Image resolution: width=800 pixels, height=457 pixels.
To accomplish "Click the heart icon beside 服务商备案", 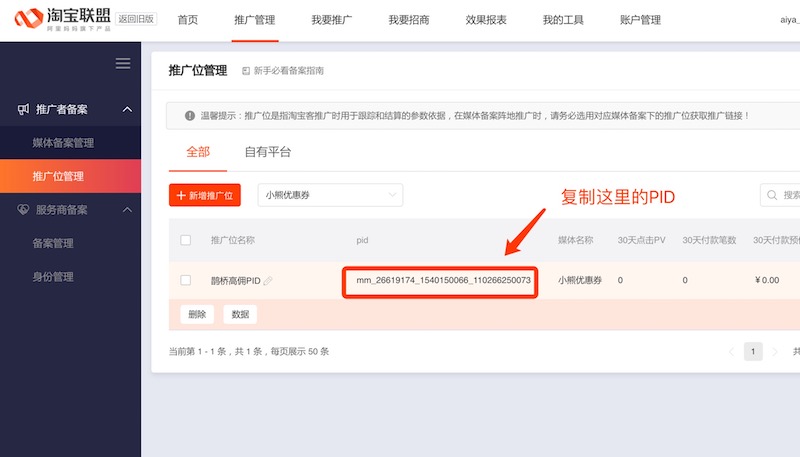I will coord(23,210).
